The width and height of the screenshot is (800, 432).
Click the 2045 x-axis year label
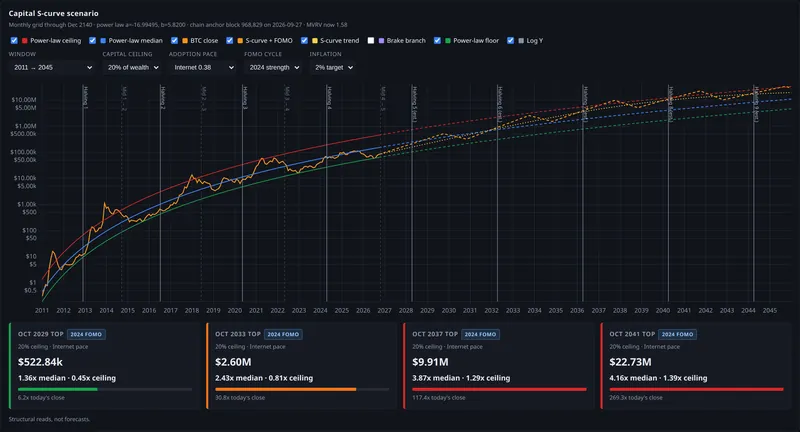pyautogui.click(x=770, y=310)
